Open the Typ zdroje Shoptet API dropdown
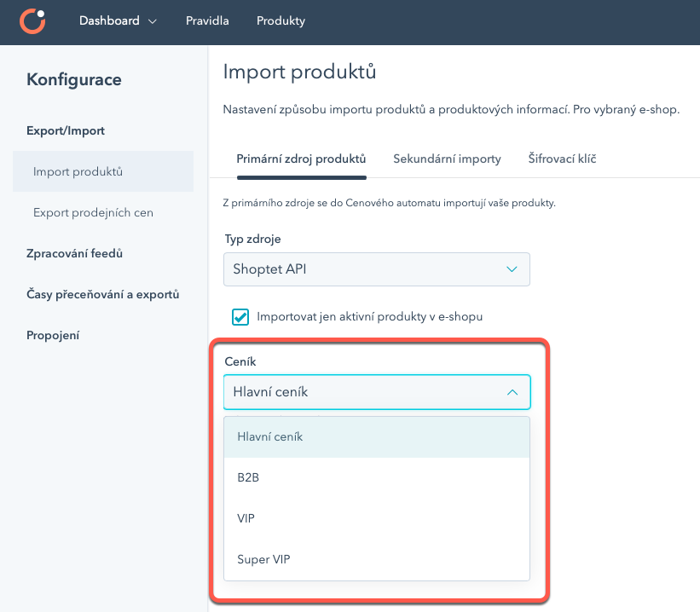The image size is (700, 612). [x=376, y=269]
